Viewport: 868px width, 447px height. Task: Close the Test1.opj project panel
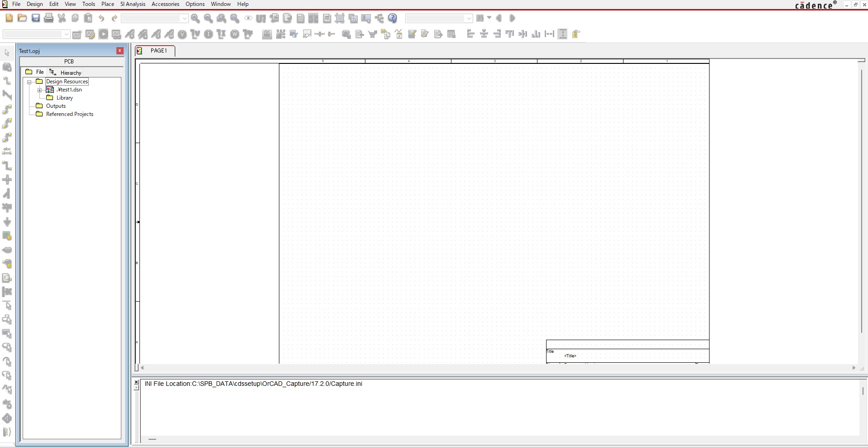[x=120, y=51]
